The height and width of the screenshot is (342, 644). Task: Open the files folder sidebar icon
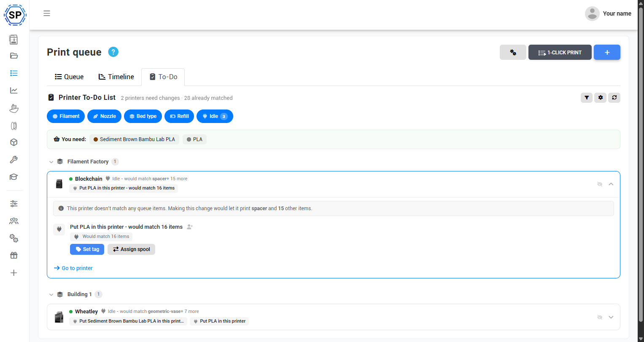pos(13,56)
